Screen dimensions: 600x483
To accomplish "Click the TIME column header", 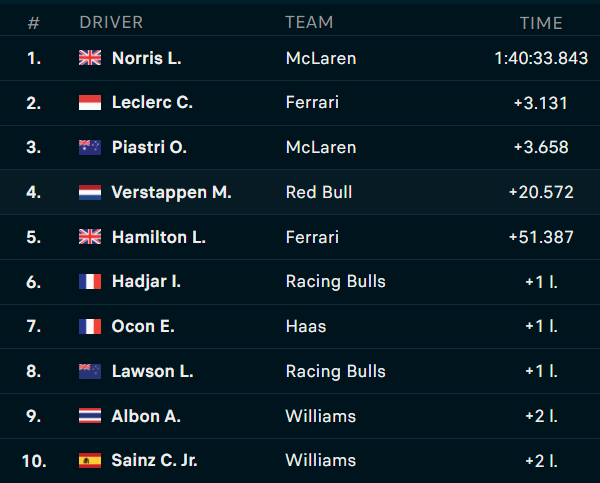I will click(541, 23).
